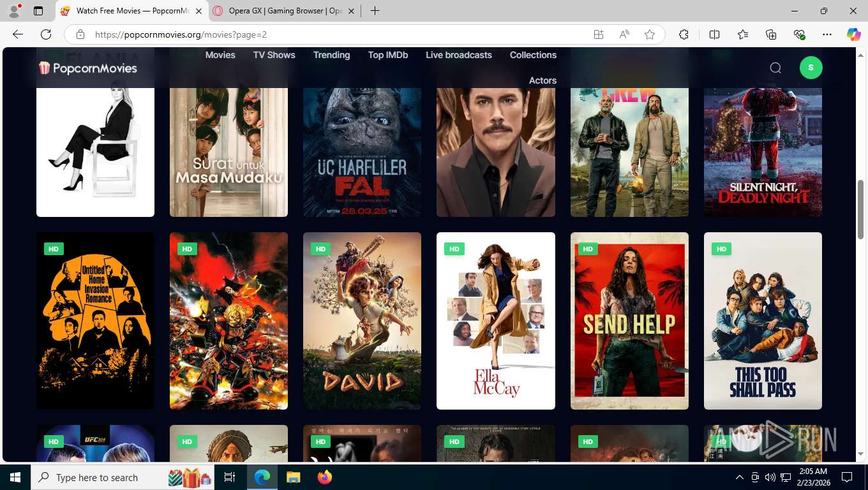Open the Windows Start menu
The width and height of the screenshot is (868, 490).
coord(15,477)
